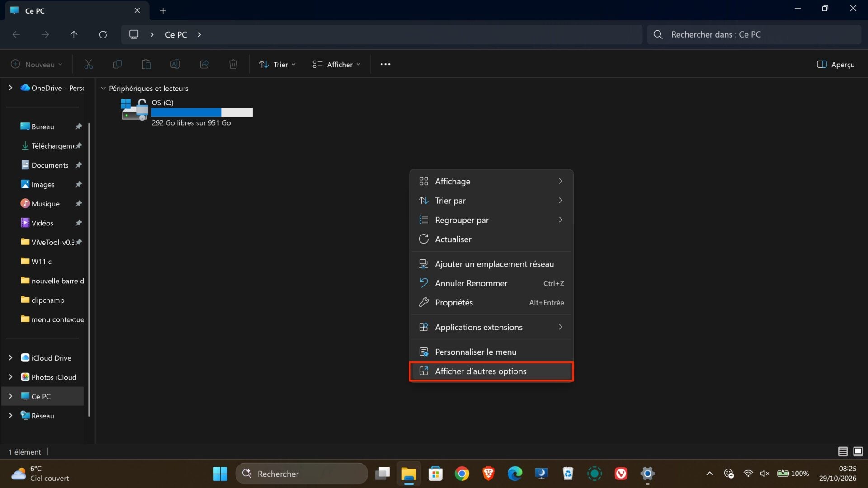Click Ce PC in the address breadcrumb
The width and height of the screenshot is (868, 488).
(176, 34)
